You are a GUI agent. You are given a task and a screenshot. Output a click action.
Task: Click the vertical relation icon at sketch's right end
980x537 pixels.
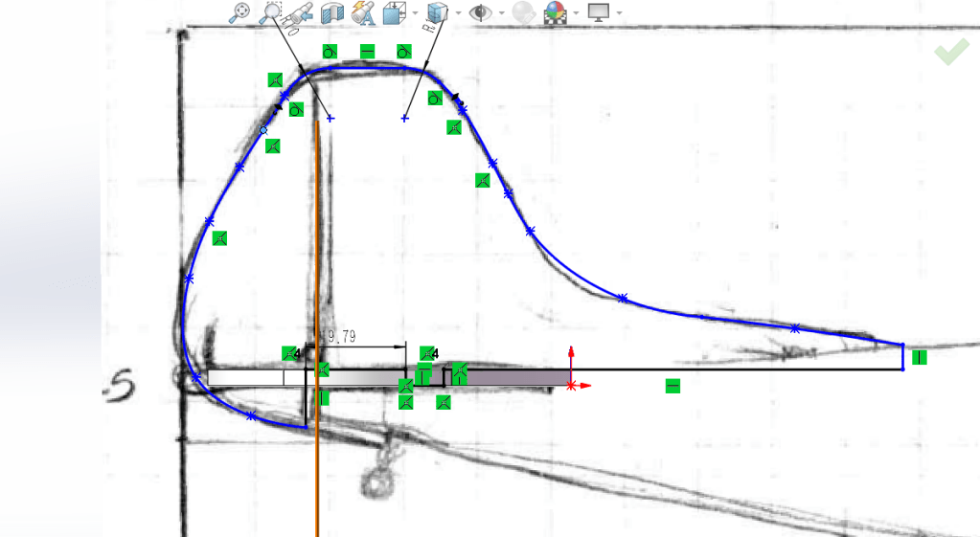point(920,358)
